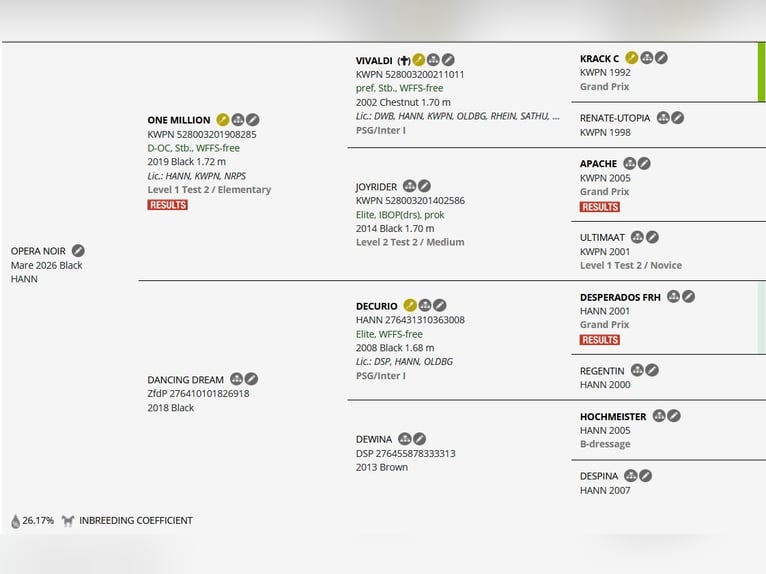Open the VIVALDI horse name link
The image size is (766, 574).
point(374,61)
